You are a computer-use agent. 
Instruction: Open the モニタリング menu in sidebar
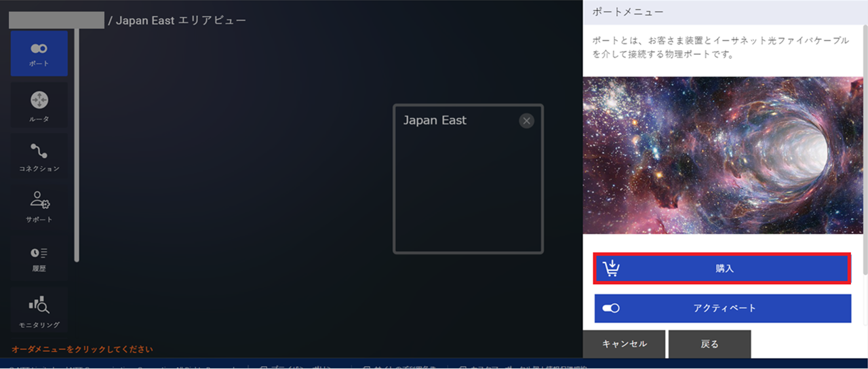coord(39,311)
